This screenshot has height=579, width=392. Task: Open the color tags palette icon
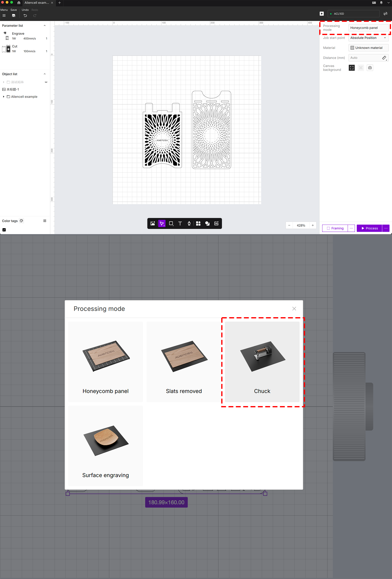pyautogui.click(x=21, y=221)
